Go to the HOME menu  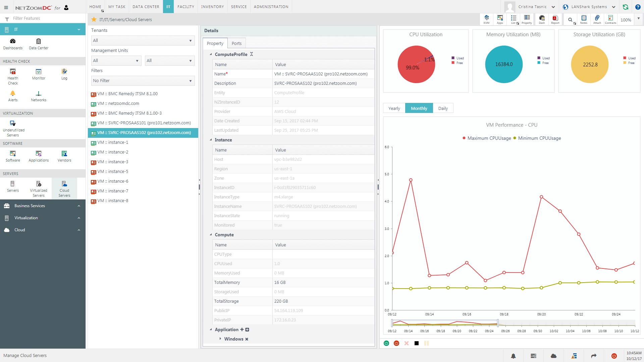click(95, 7)
